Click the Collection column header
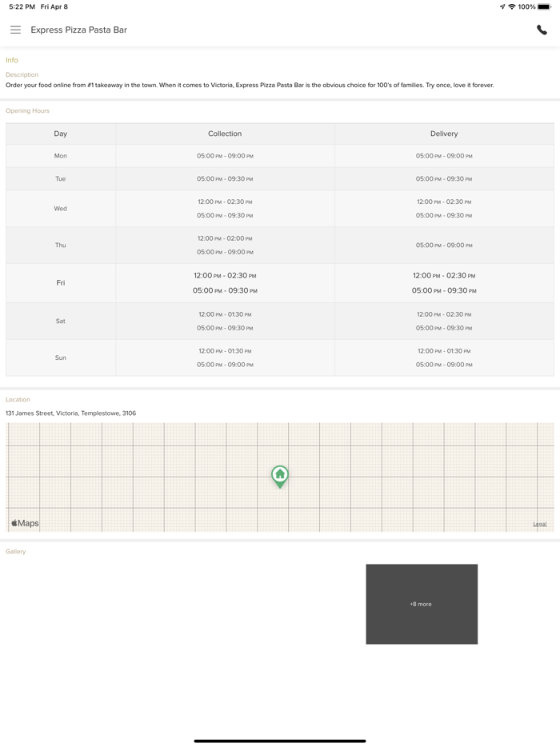 point(225,134)
